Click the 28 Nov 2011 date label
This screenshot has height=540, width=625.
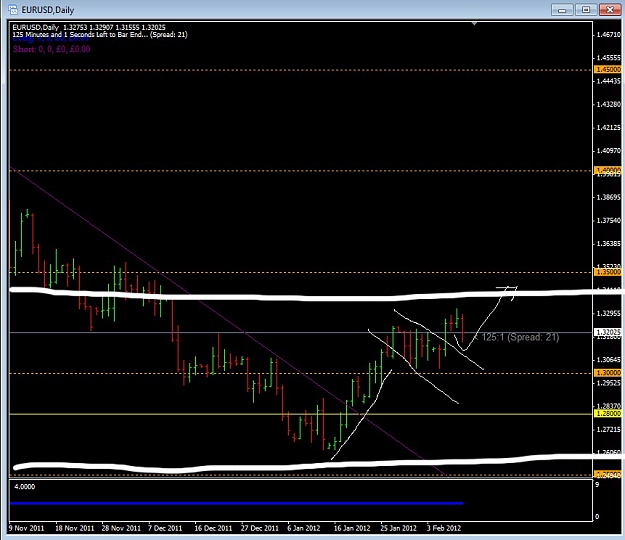click(121, 528)
